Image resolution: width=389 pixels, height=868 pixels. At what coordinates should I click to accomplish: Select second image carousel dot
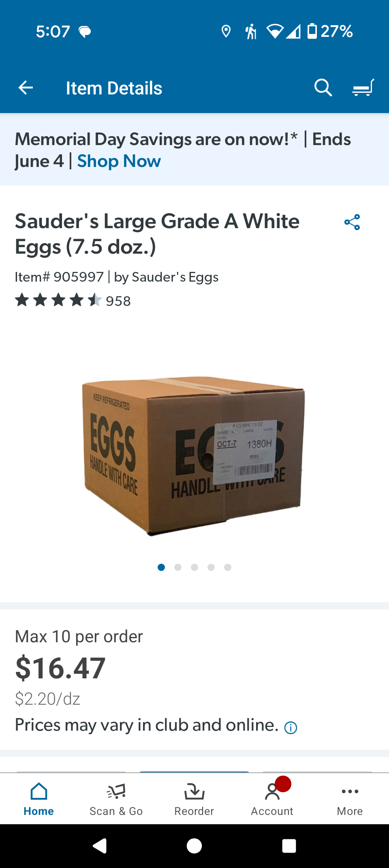coord(178,567)
